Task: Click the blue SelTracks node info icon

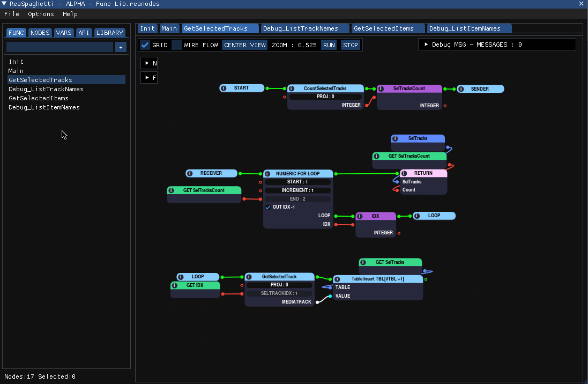Action: pyautogui.click(x=395, y=138)
